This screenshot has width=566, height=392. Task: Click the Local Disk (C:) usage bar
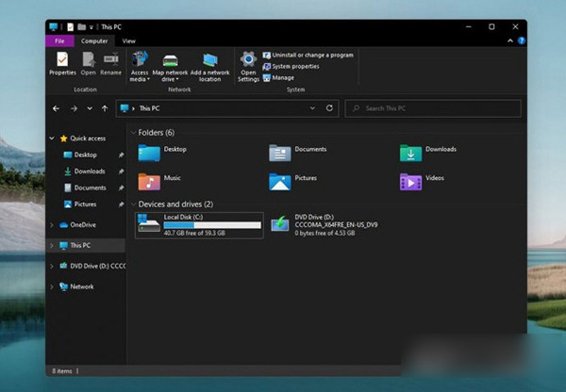click(212, 226)
